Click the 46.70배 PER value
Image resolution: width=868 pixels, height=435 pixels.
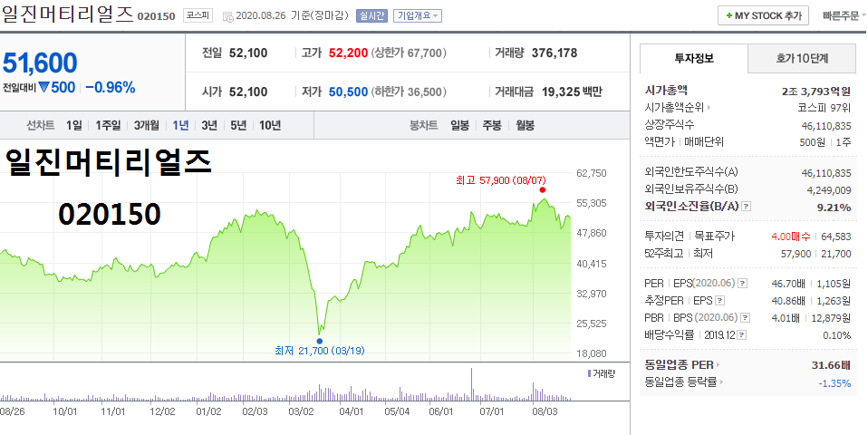pos(788,284)
